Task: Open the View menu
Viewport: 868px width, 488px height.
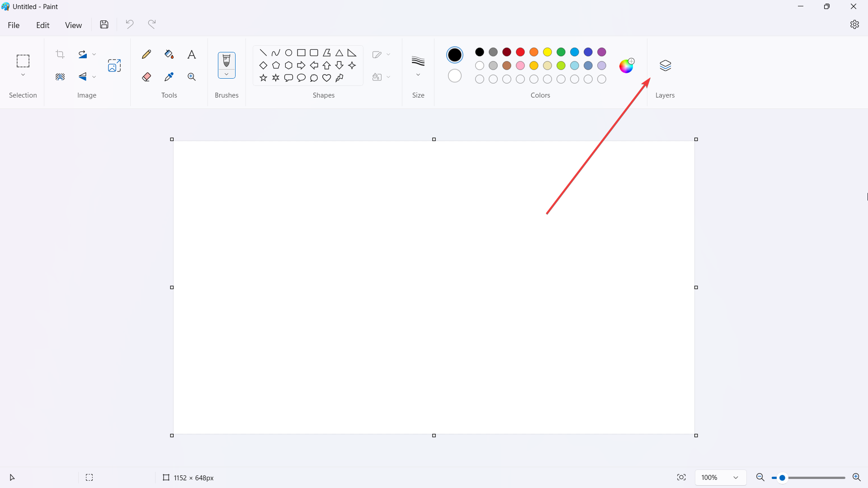Action: click(x=73, y=24)
